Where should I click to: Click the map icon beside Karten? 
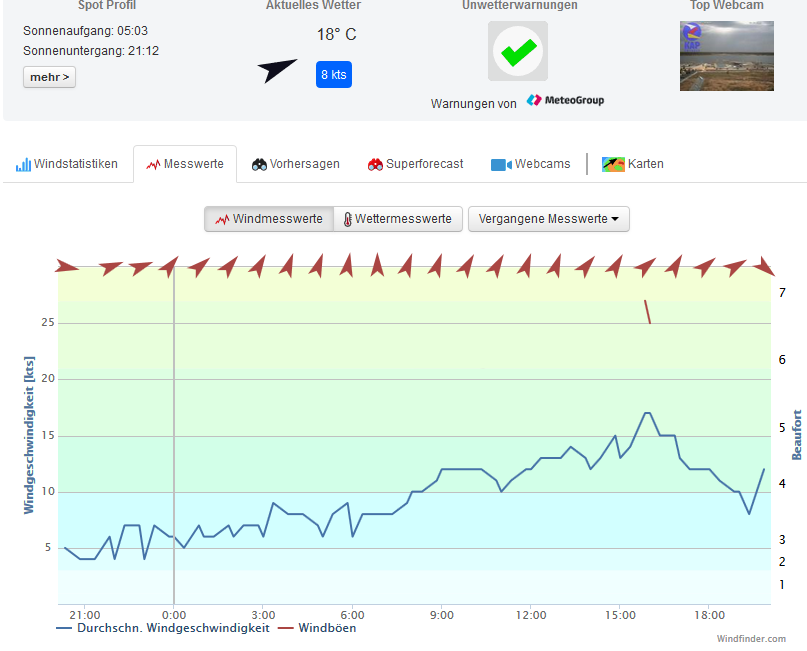[613, 165]
